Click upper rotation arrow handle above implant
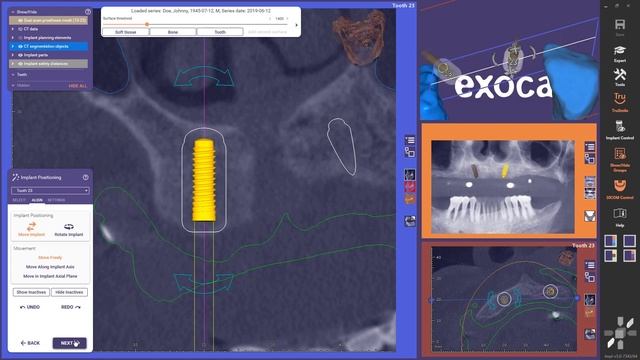Image resolution: width=640 pixels, height=360 pixels. [x=204, y=76]
